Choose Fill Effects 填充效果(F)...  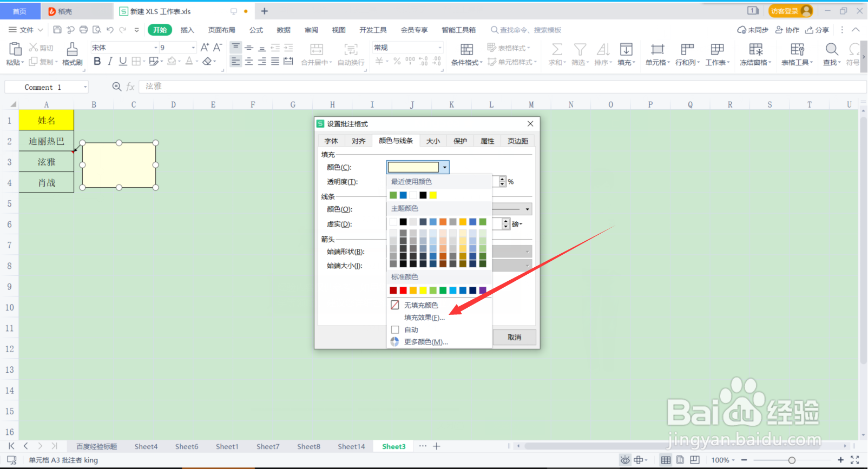424,318
